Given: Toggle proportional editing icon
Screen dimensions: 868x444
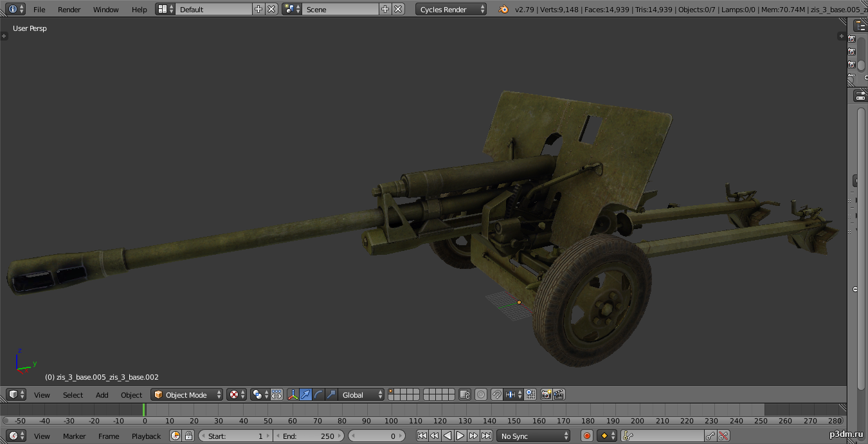Looking at the screenshot, I should coord(481,394).
